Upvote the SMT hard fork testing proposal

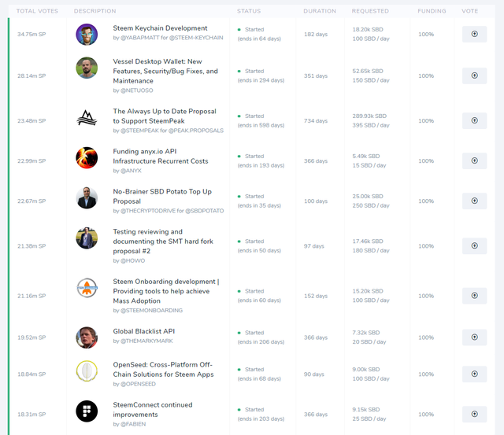click(474, 246)
